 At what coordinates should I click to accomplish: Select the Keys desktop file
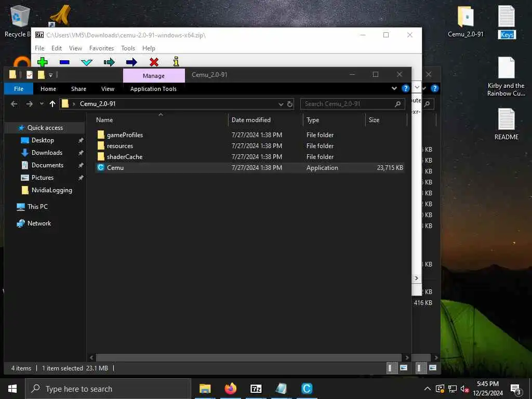[x=507, y=22]
